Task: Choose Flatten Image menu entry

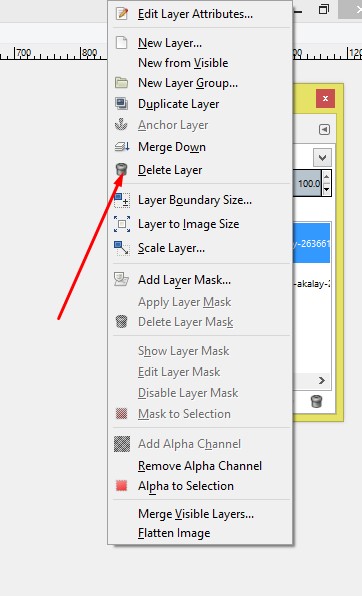Action: pos(174,533)
